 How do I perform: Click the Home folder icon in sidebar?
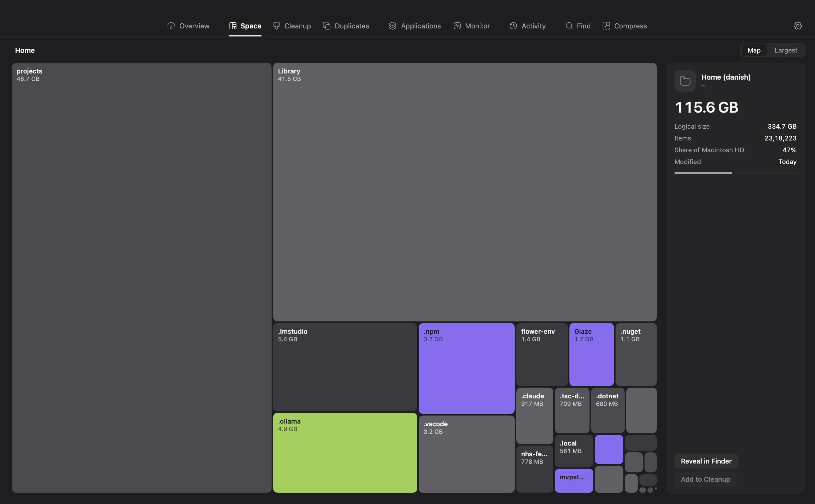685,81
